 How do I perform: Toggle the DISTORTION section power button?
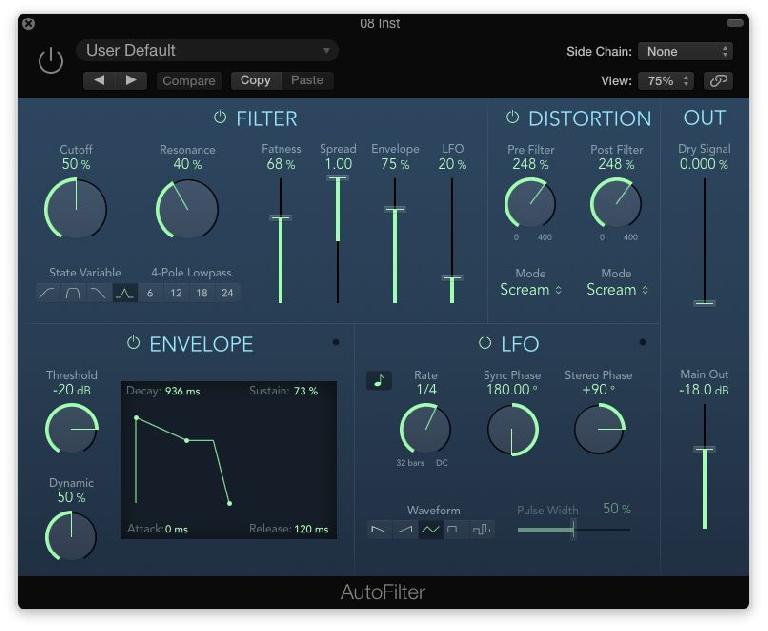(x=512, y=117)
